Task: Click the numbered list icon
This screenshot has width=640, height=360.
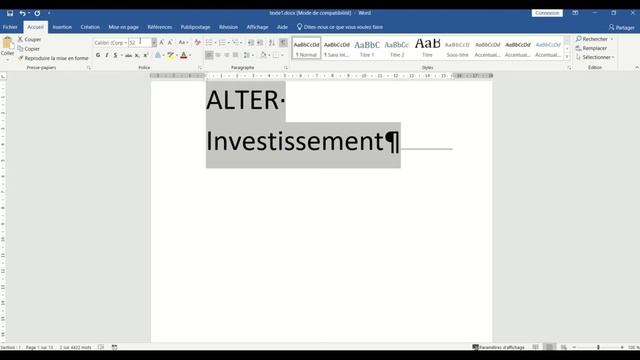Action: [222, 42]
